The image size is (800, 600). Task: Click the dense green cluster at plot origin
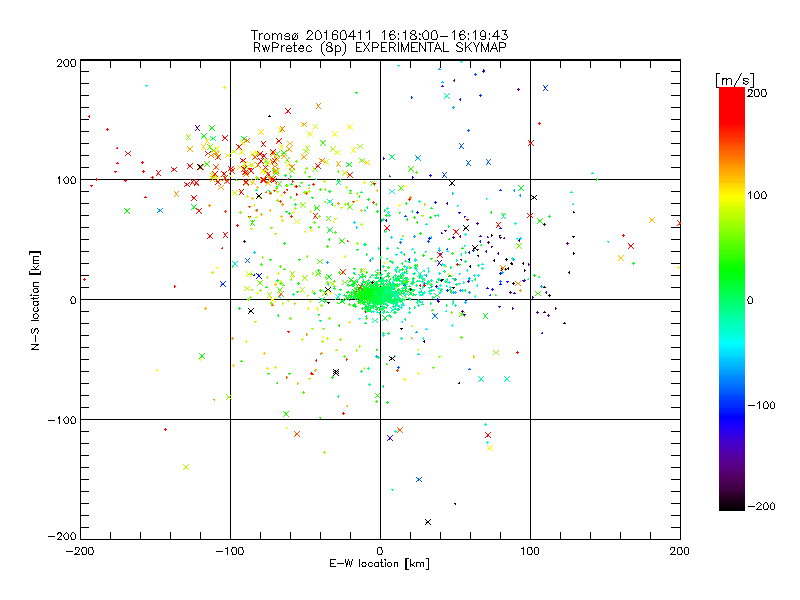(377, 295)
